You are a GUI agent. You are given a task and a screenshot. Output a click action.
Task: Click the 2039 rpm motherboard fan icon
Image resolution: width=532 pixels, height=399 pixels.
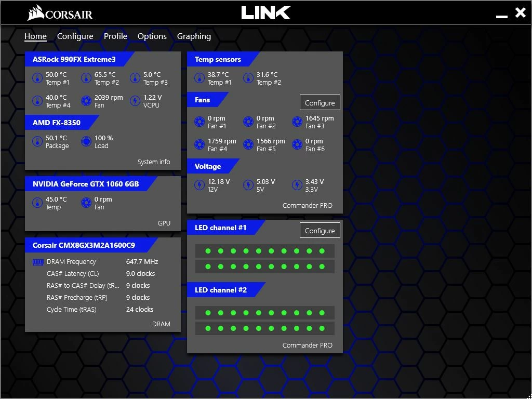(x=86, y=101)
